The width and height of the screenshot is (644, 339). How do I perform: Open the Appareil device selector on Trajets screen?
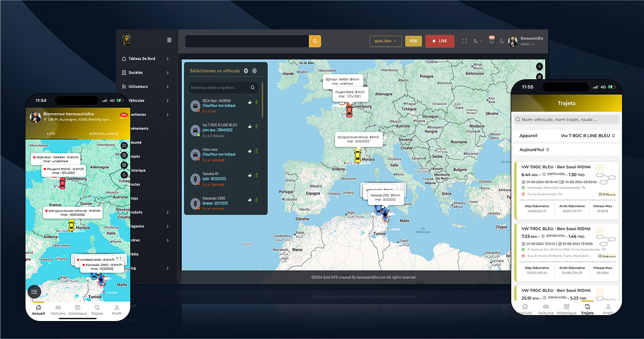pos(588,136)
